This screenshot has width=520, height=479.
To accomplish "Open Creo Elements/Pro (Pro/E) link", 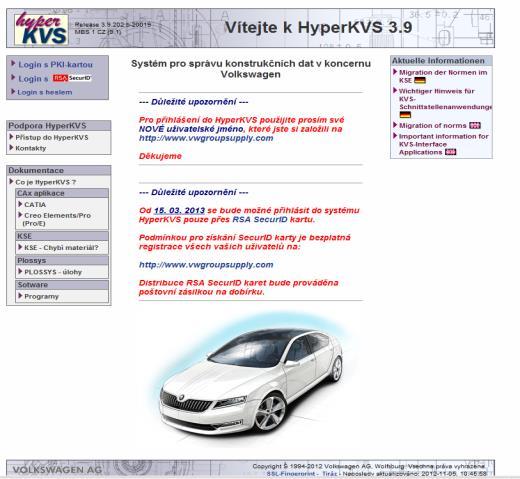I will point(57,219).
